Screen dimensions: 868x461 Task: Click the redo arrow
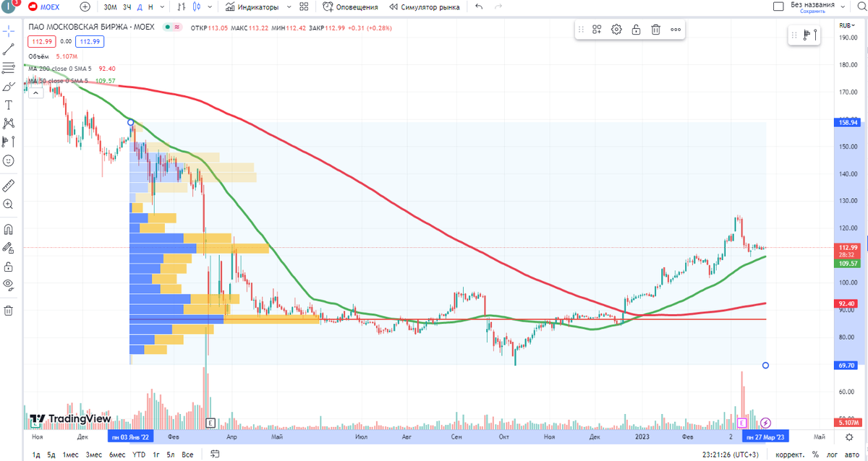pos(498,7)
